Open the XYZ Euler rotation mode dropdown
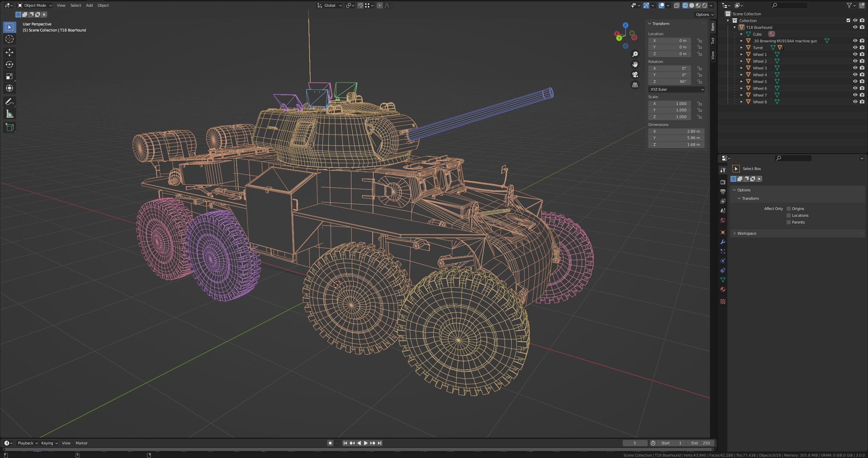Image resolution: width=868 pixels, height=458 pixels. (x=676, y=89)
